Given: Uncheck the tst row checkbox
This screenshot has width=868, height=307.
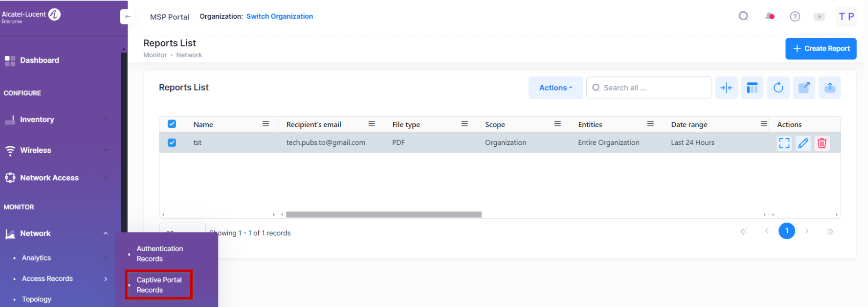Looking at the screenshot, I should click(x=172, y=142).
